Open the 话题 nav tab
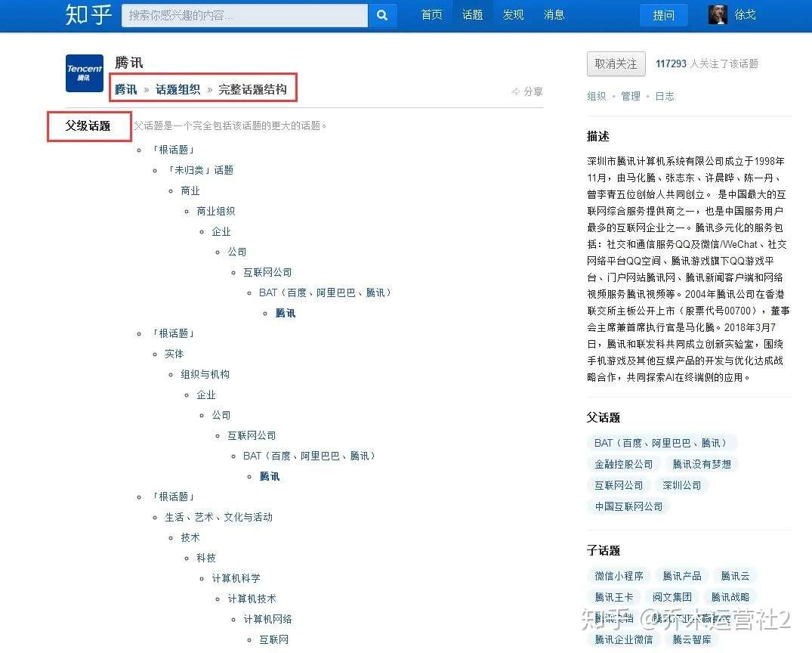Image resolution: width=812 pixels, height=653 pixels. (472, 15)
